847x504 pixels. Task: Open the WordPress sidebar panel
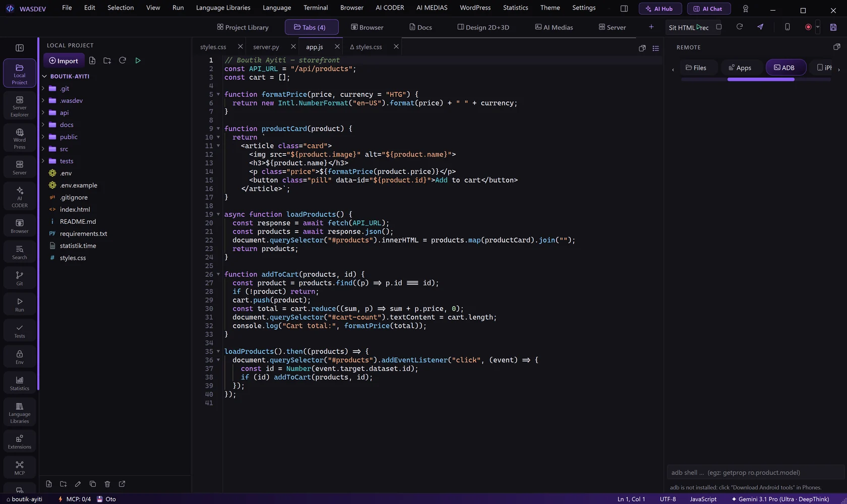click(20, 138)
